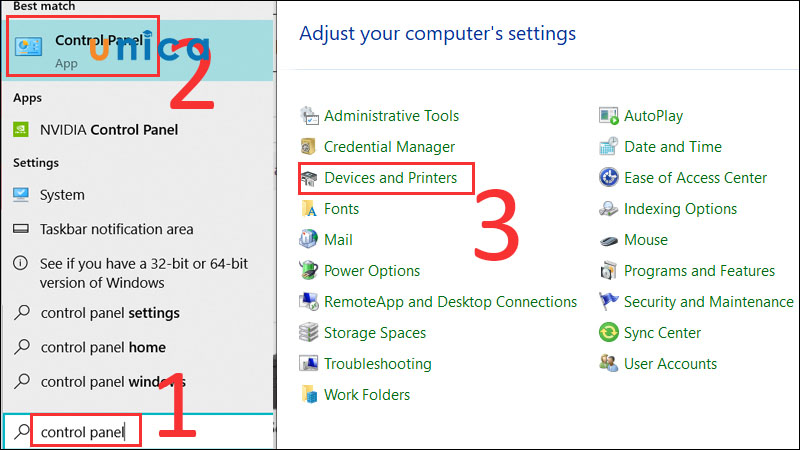This screenshot has height=450, width=800.
Task: Click the Credential Manager safe icon
Action: coord(309,147)
